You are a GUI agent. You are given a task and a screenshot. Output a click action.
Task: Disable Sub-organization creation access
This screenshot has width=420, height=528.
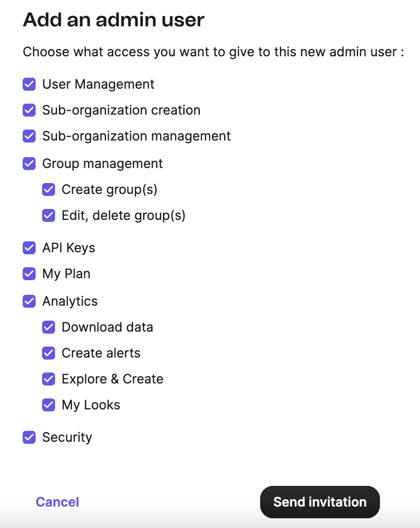tap(29, 110)
